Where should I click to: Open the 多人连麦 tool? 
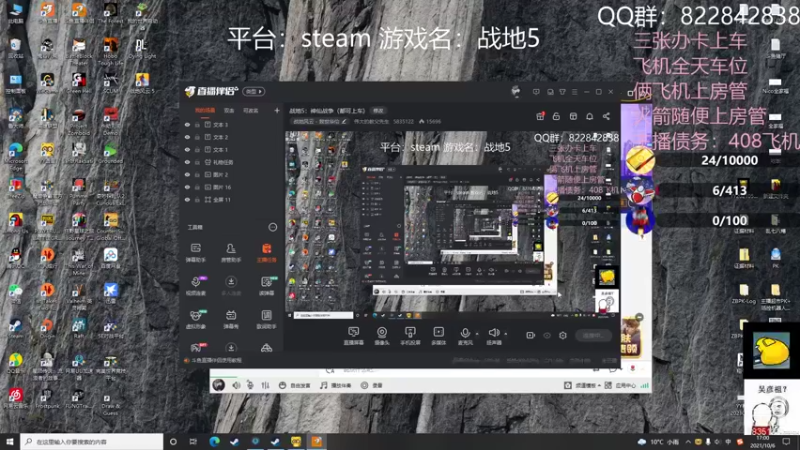click(231, 286)
